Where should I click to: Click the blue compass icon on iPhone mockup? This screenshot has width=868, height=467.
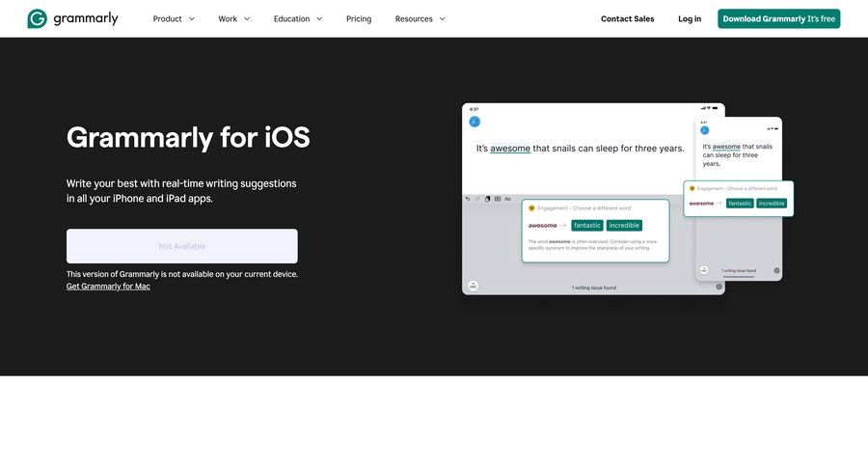[x=704, y=129]
